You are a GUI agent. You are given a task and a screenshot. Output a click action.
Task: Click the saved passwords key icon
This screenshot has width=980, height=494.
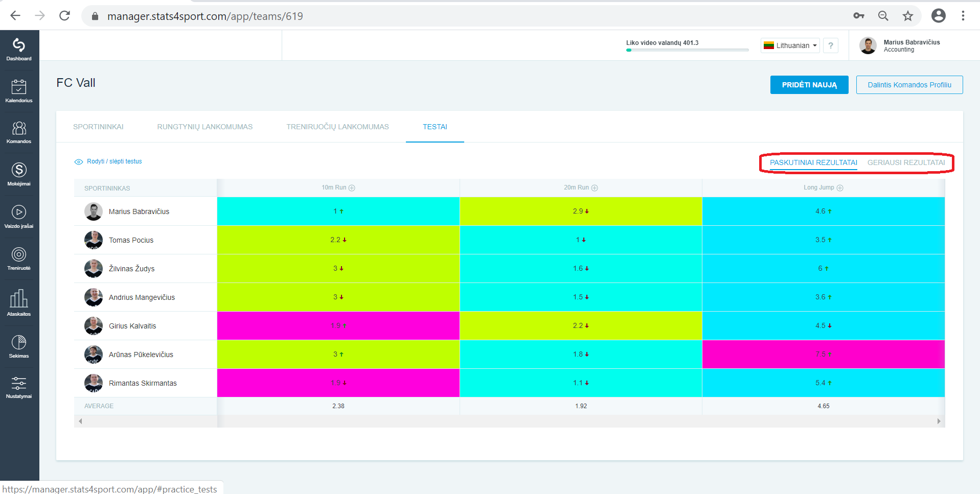point(859,16)
